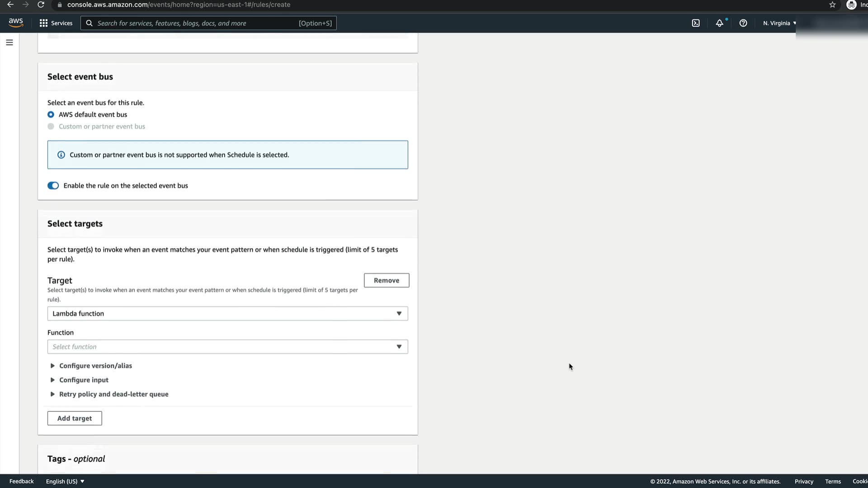Click the Remove target button
This screenshot has width=868, height=488.
coord(387,280)
